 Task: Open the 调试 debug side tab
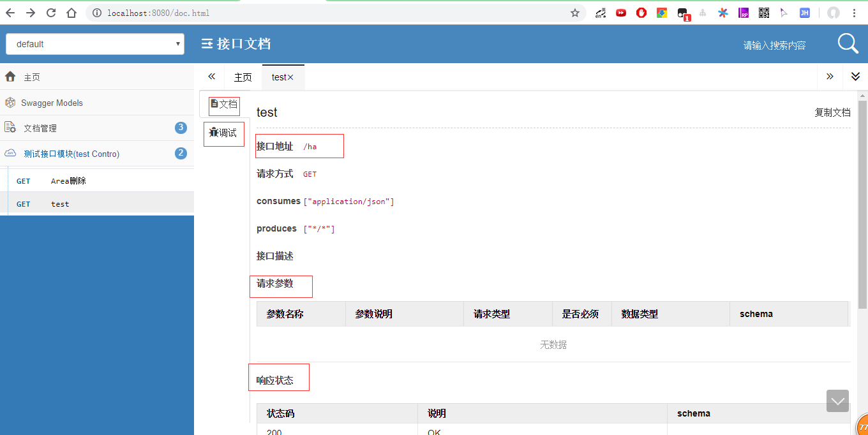click(x=223, y=133)
